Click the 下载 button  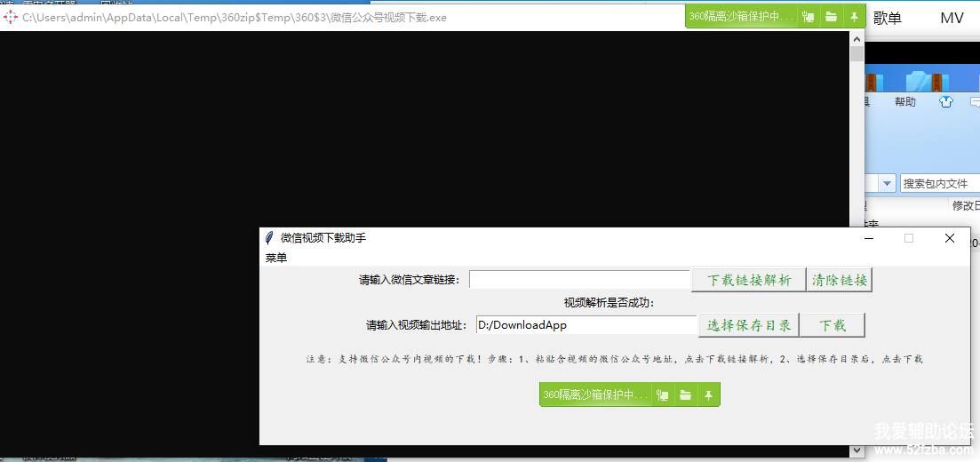click(x=833, y=325)
